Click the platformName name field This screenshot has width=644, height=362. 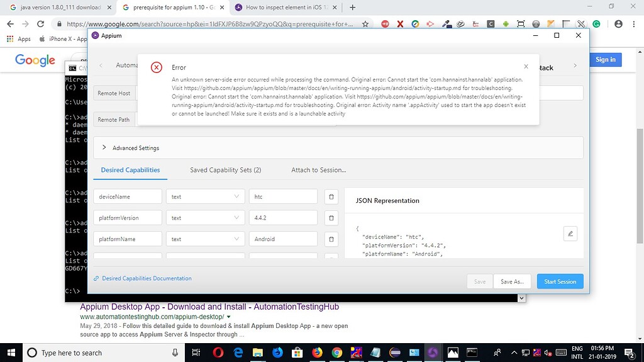127,239
